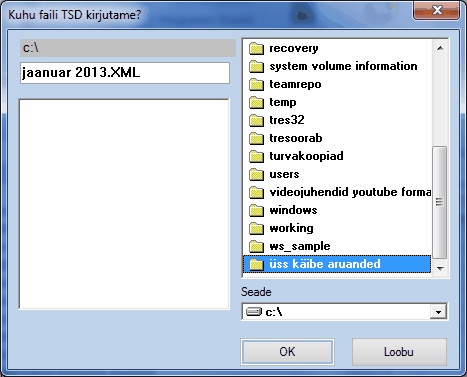The image size is (467, 377).
Task: Click the file name field 'jaanuar 2013.XML'
Action: 125,73
